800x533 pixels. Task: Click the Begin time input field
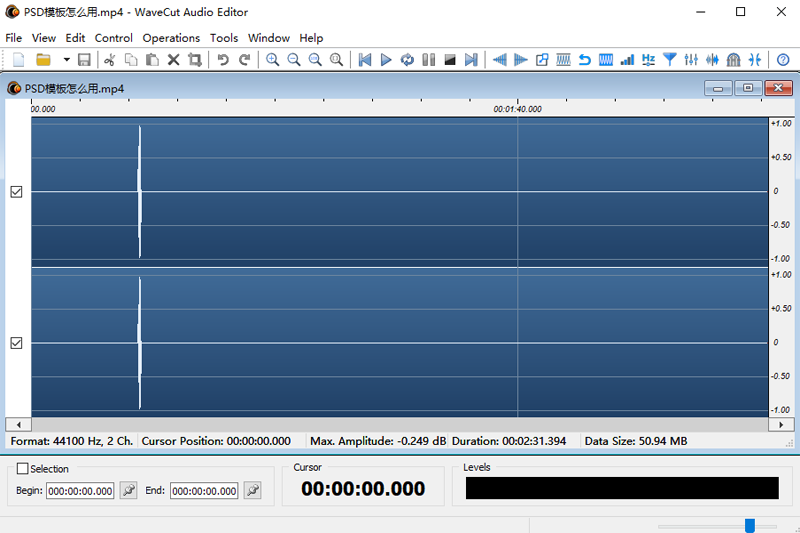[80, 491]
